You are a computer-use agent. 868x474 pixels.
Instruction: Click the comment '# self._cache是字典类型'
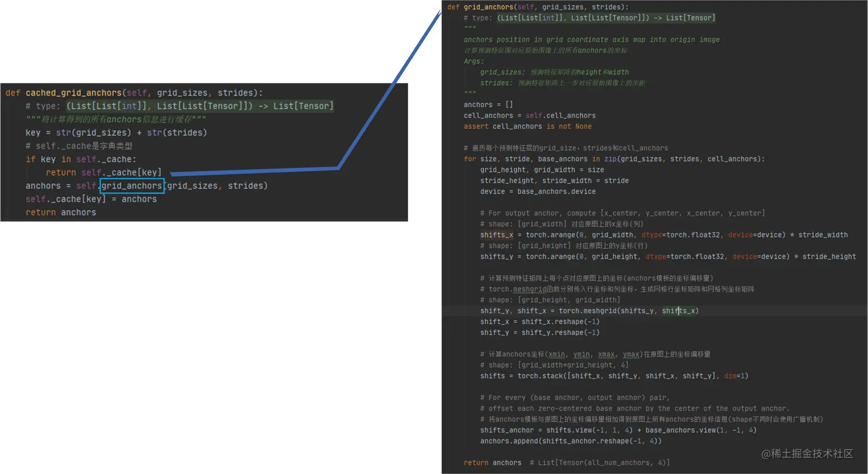coord(79,146)
